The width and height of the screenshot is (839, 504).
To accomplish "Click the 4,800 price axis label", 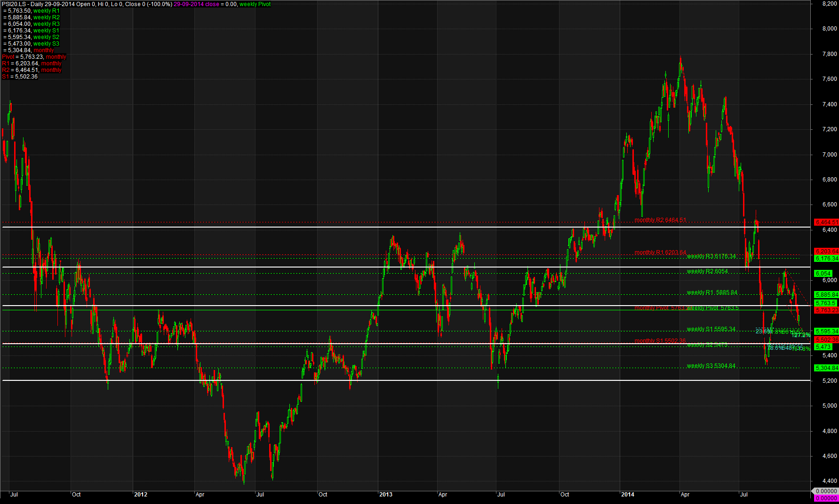I will [830, 431].
